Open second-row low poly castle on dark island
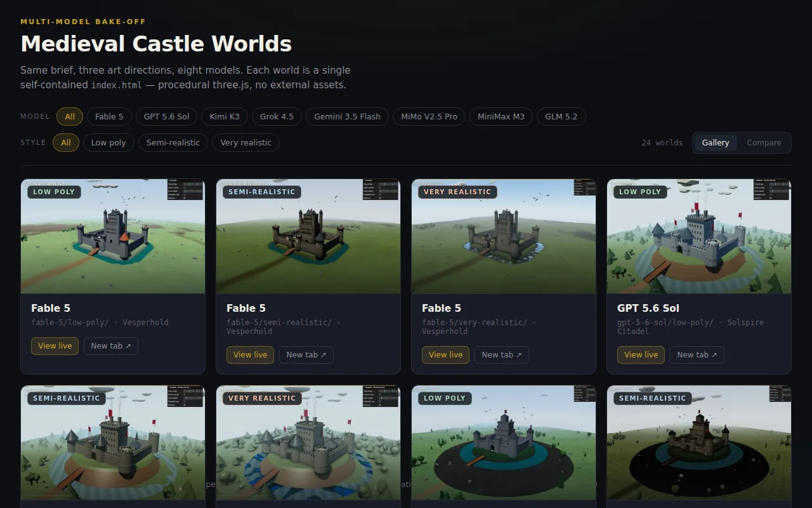812x508 pixels. 504,443
